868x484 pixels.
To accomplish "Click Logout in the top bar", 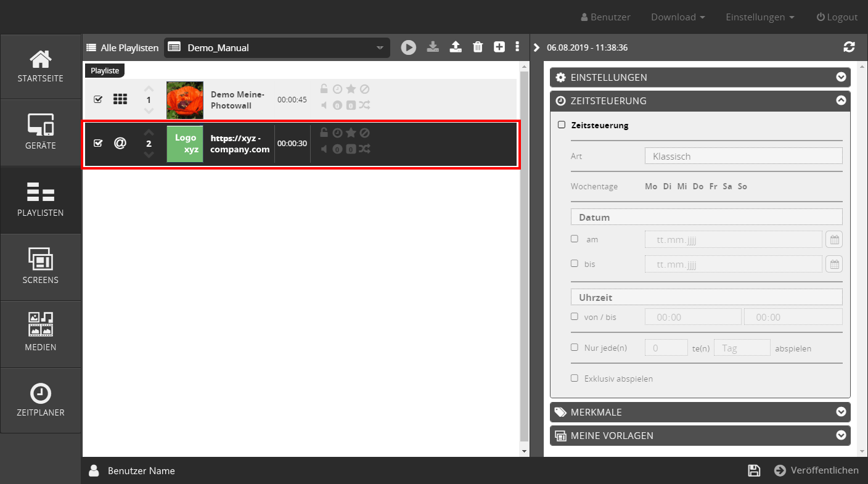I will (x=837, y=17).
